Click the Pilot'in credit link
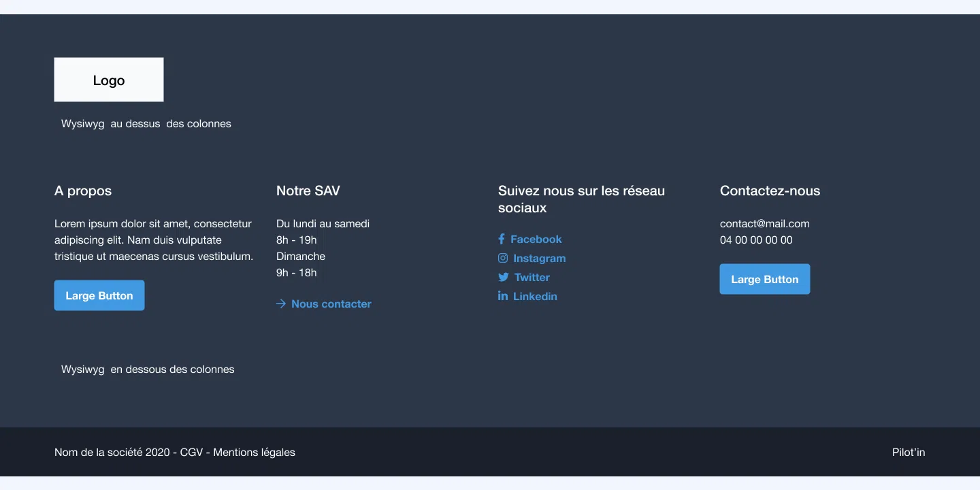 tap(908, 453)
